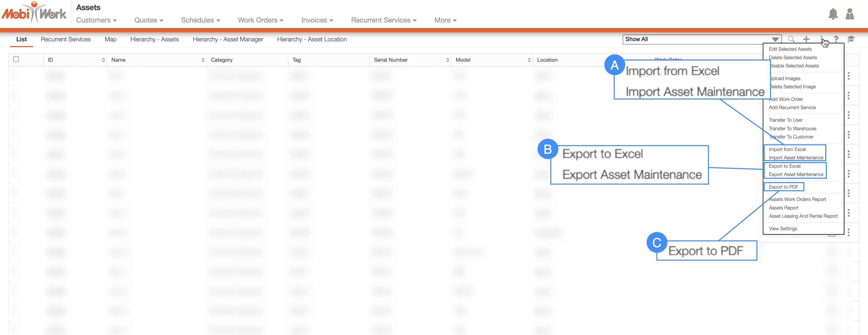Click the search magnifier icon

click(791, 39)
